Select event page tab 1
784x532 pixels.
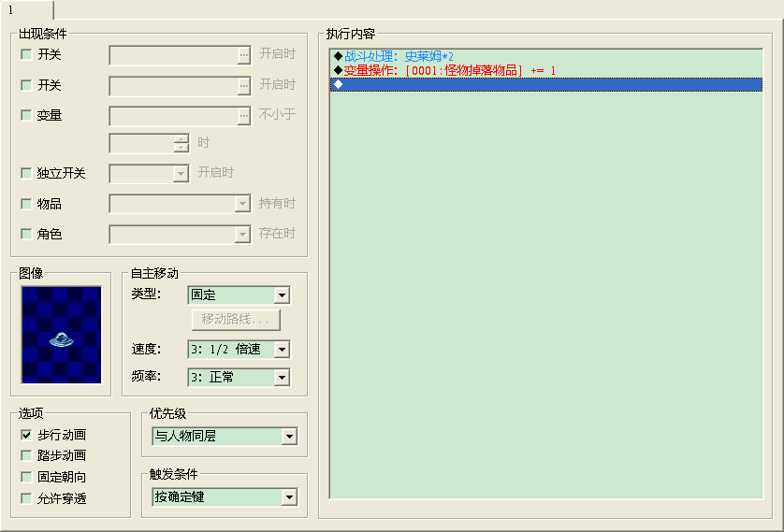(26, 10)
